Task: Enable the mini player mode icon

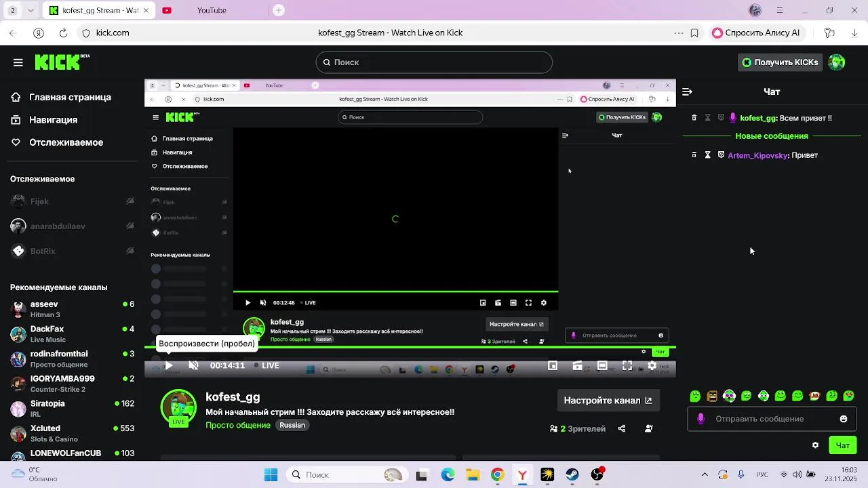Action: [553, 365]
